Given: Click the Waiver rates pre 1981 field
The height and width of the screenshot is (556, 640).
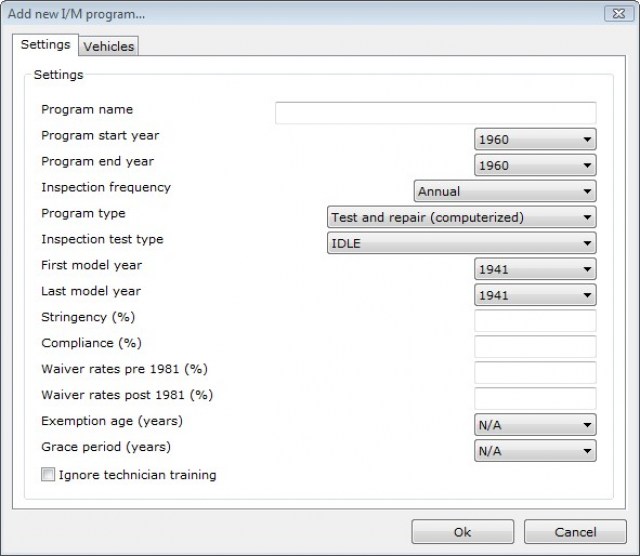Looking at the screenshot, I should click(x=535, y=373).
